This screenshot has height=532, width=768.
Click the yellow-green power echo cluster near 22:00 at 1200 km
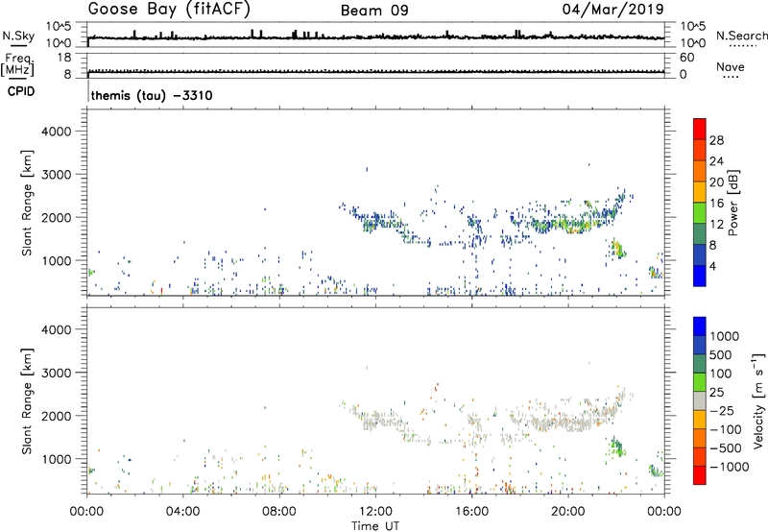click(616, 249)
